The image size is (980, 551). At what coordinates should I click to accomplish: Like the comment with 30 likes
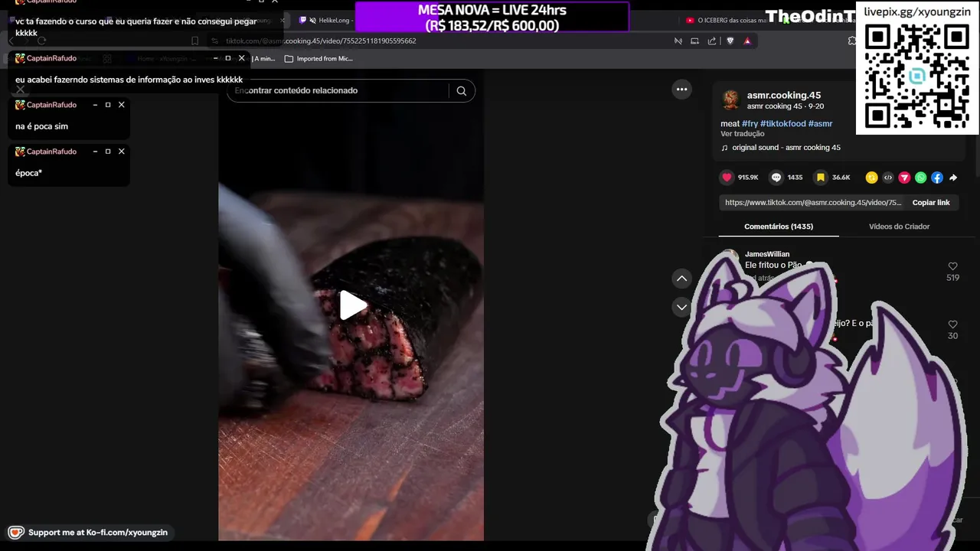pos(952,324)
